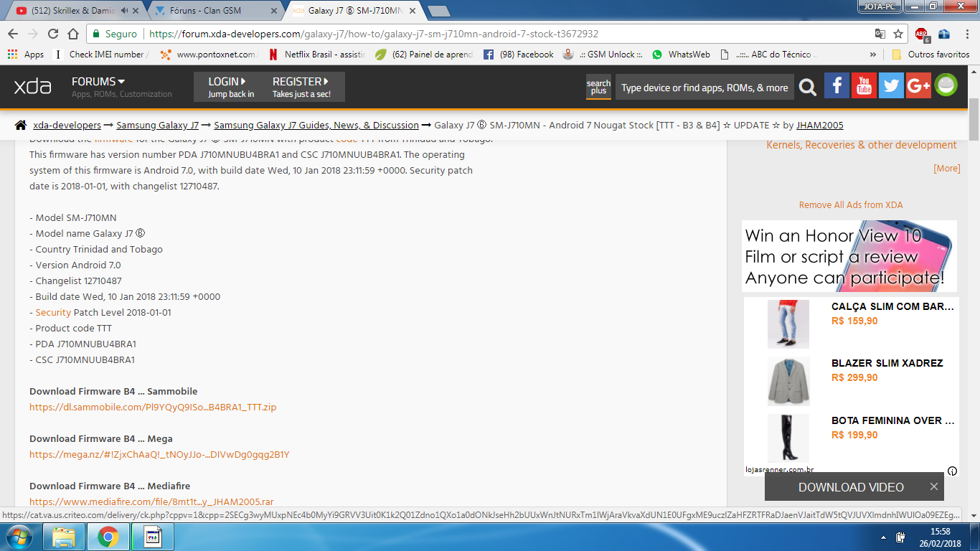Bookmark this page with the star icon
This screenshot has height=551, width=980.
898,34
